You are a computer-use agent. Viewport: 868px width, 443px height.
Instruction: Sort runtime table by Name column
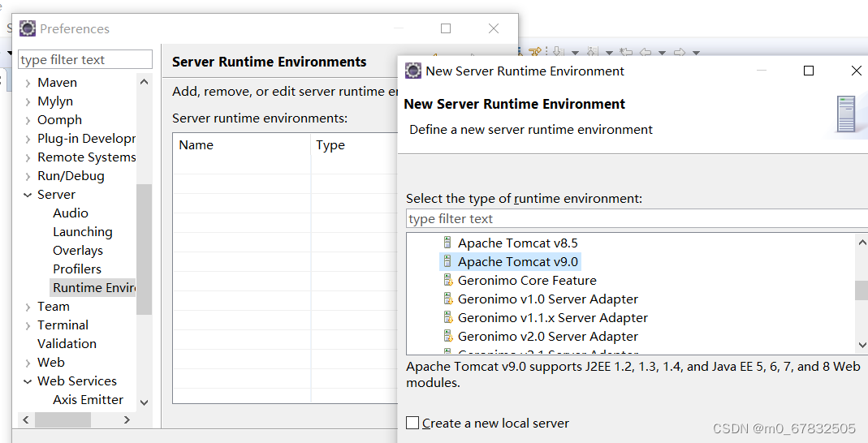click(241, 145)
